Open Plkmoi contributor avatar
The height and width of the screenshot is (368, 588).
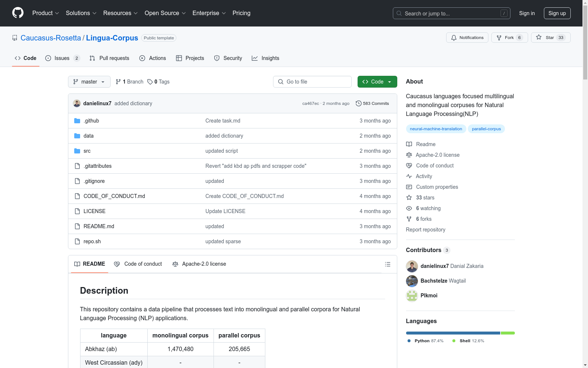[412, 296]
